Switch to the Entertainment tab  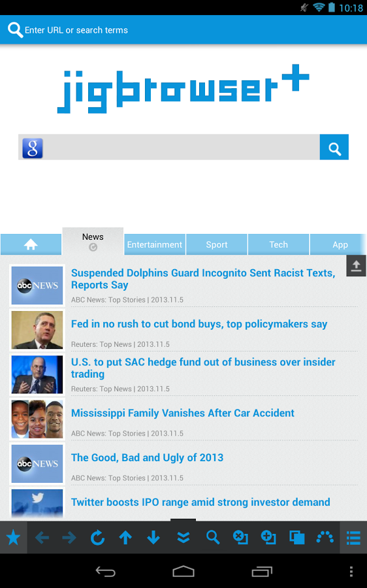(x=155, y=244)
